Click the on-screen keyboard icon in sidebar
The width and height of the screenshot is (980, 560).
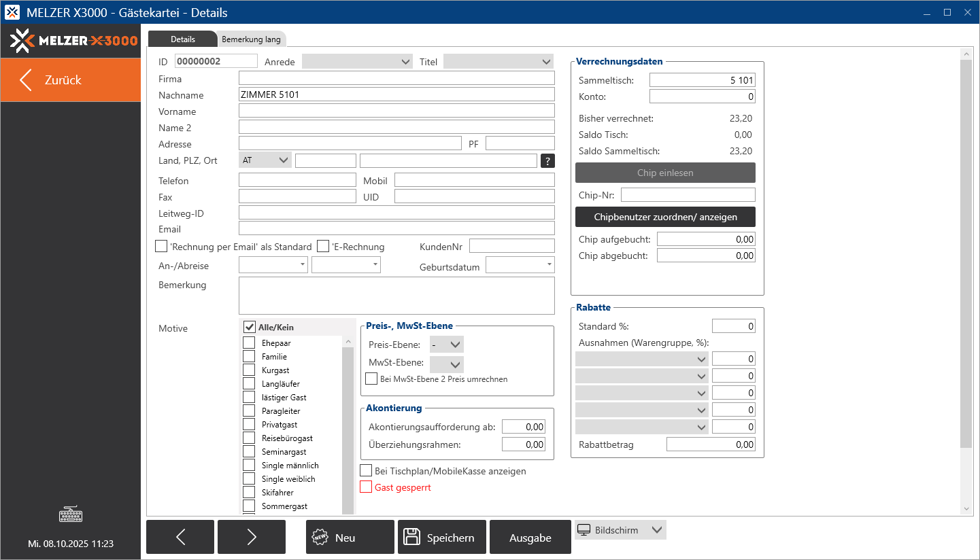tap(71, 515)
